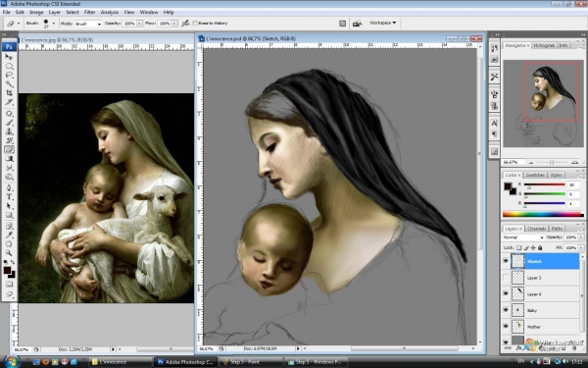
Task: Select the Notes tool
Action: 9,226
